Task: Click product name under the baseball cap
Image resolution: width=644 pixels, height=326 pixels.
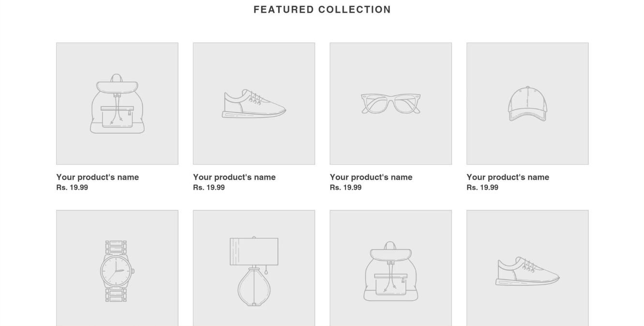Action: pyautogui.click(x=508, y=177)
